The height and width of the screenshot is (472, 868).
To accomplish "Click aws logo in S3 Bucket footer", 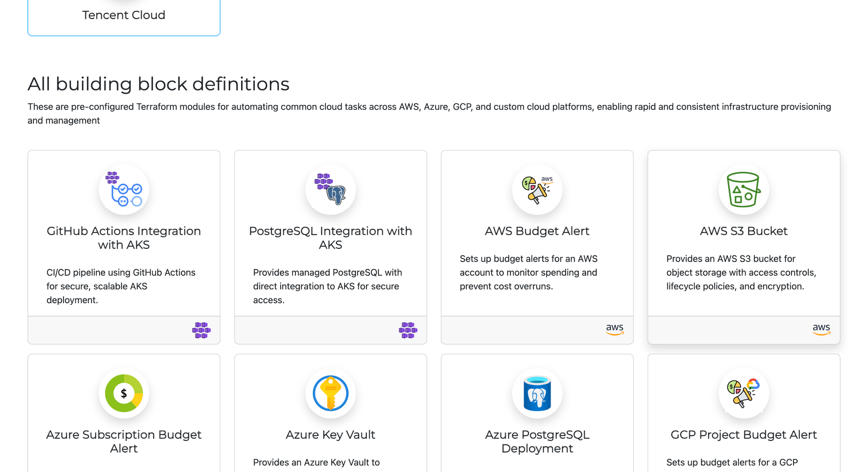I will coord(821,329).
